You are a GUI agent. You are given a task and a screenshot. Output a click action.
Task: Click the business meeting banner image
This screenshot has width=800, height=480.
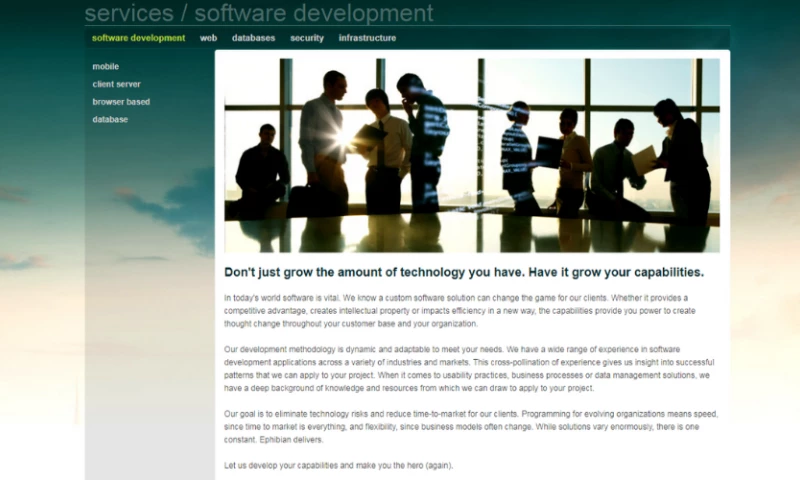coord(471,155)
